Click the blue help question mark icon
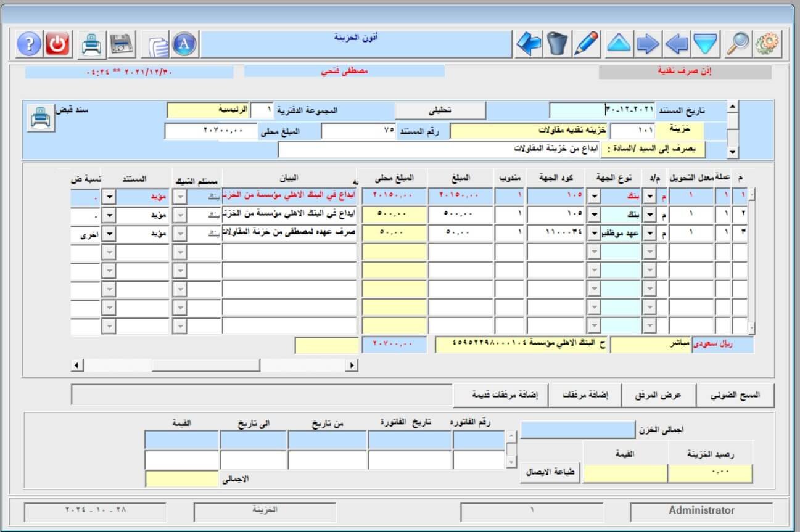The height and width of the screenshot is (532, 800). coord(28,44)
